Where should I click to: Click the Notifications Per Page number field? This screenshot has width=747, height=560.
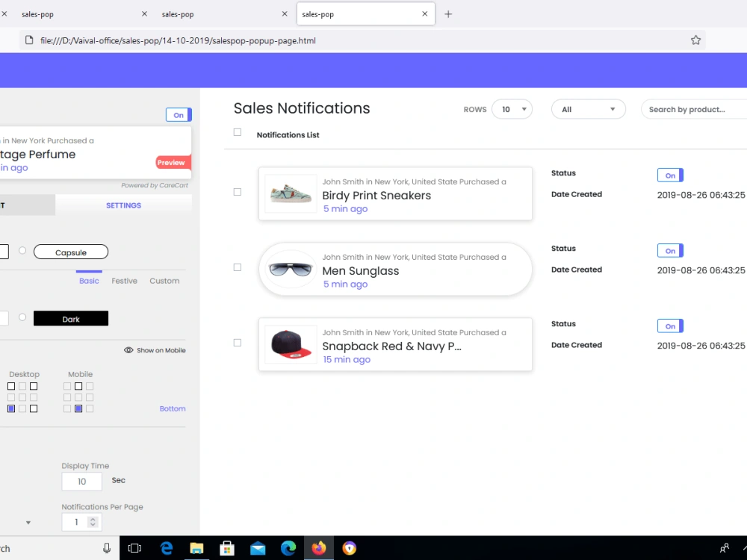coord(82,522)
